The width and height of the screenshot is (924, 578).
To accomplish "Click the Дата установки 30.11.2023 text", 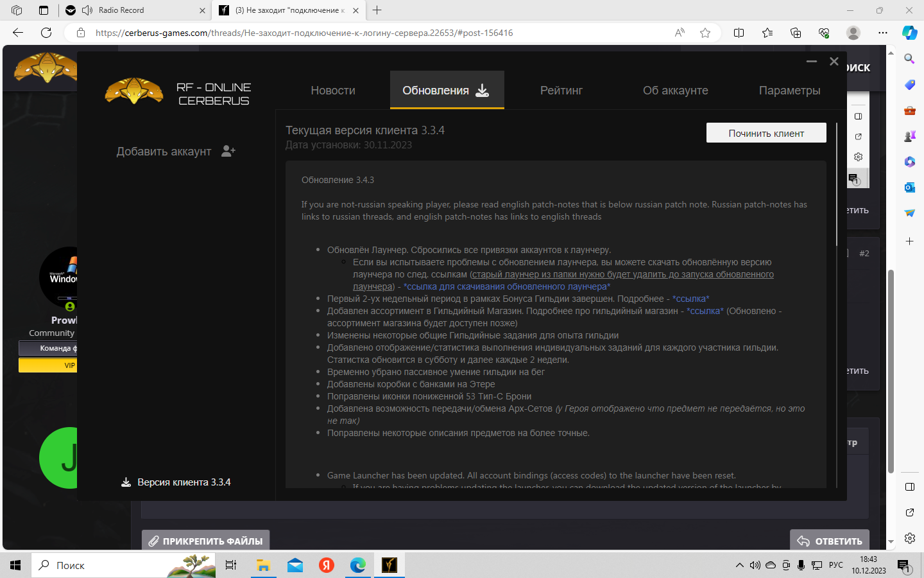I will (x=349, y=145).
